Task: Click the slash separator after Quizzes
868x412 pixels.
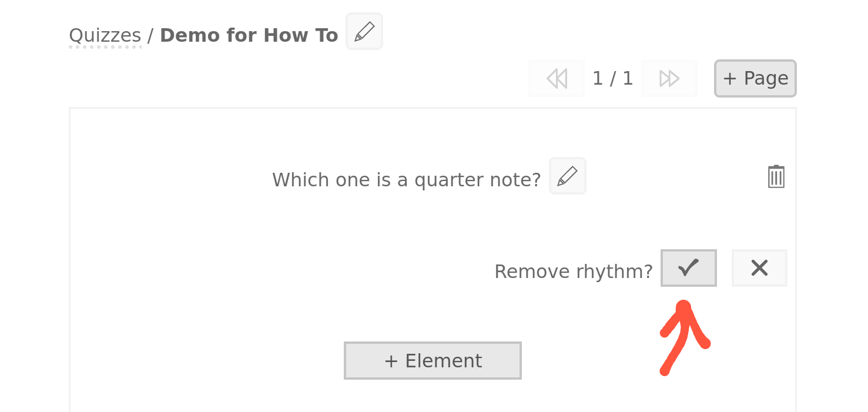Action: click(x=150, y=36)
